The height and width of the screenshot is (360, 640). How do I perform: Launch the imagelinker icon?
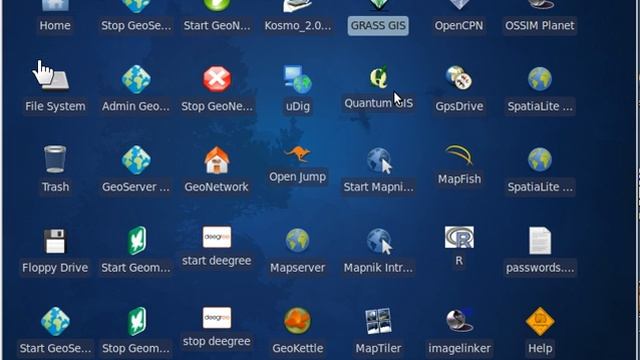click(x=459, y=320)
